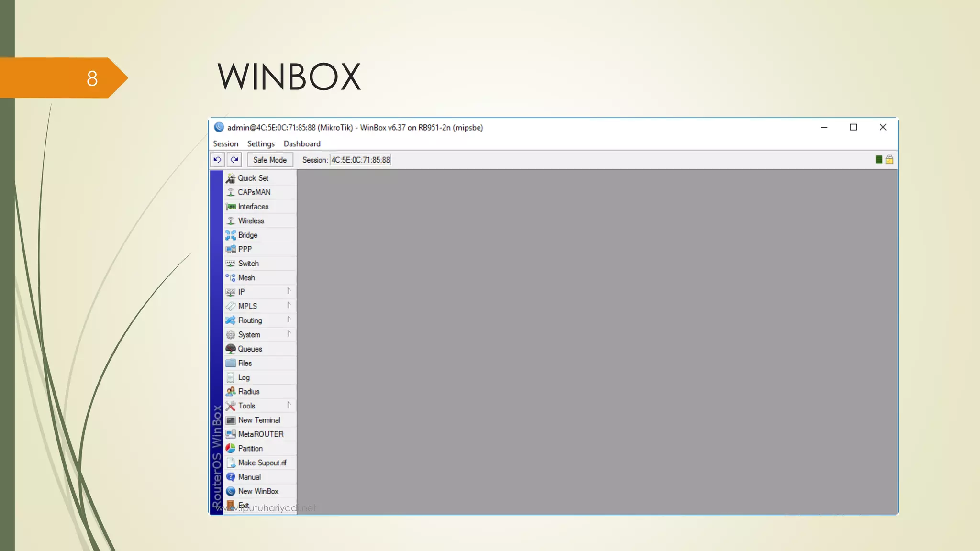980x551 pixels.
Task: Minimize the WinBox window
Action: point(824,127)
